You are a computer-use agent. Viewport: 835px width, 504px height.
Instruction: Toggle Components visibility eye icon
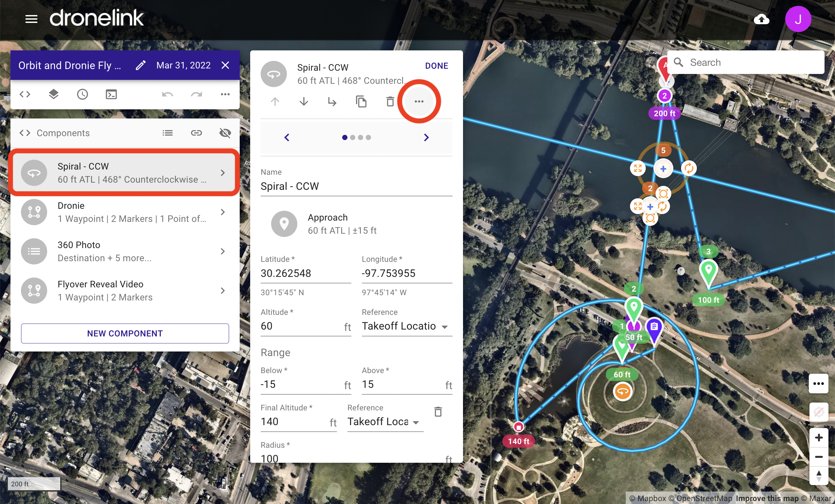225,133
